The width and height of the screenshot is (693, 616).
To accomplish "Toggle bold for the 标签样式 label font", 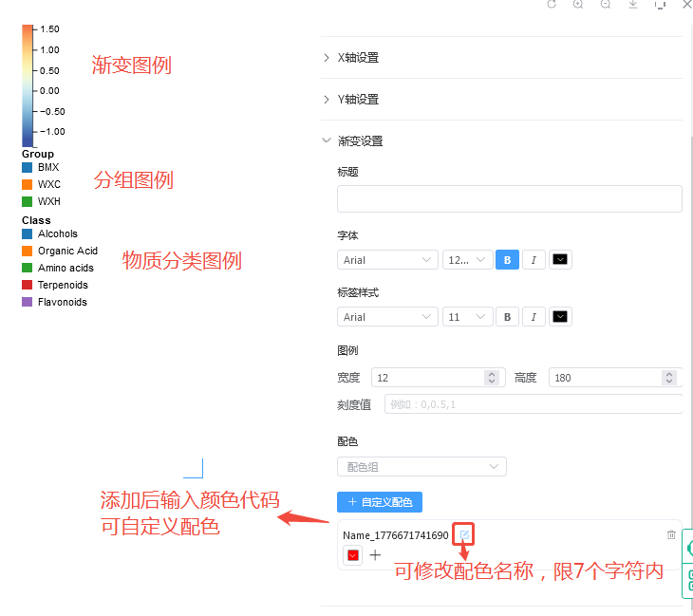I will [507, 317].
